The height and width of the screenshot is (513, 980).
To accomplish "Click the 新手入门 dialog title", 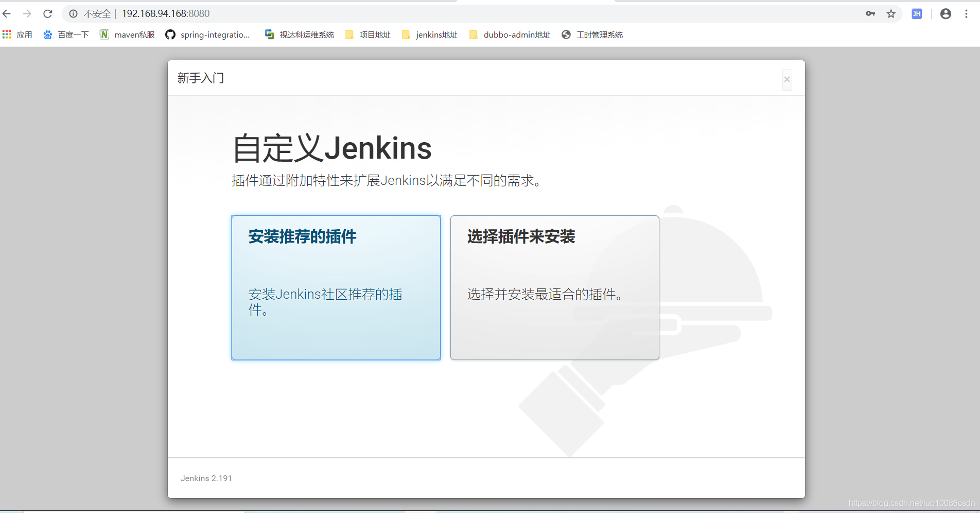I will [x=201, y=78].
